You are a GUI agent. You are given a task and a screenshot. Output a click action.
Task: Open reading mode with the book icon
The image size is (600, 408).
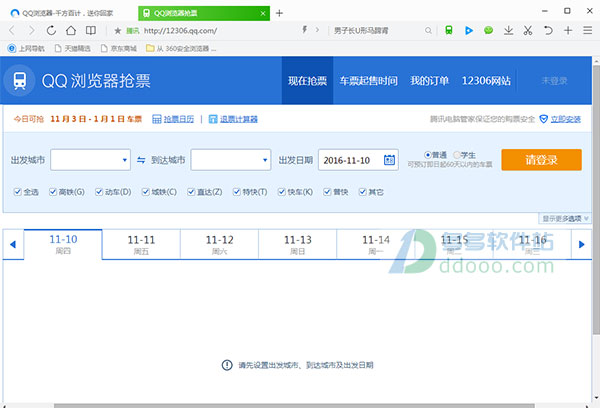(x=91, y=30)
